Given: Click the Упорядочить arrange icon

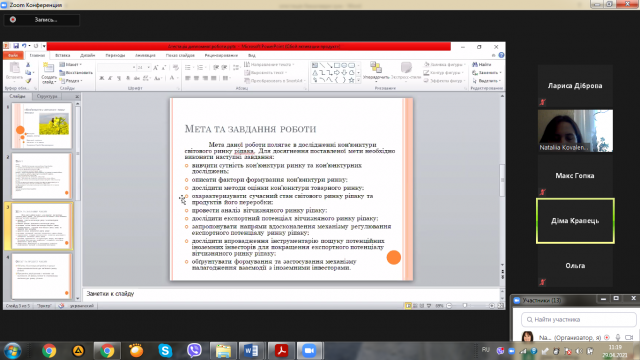Looking at the screenshot, I should point(376,70).
